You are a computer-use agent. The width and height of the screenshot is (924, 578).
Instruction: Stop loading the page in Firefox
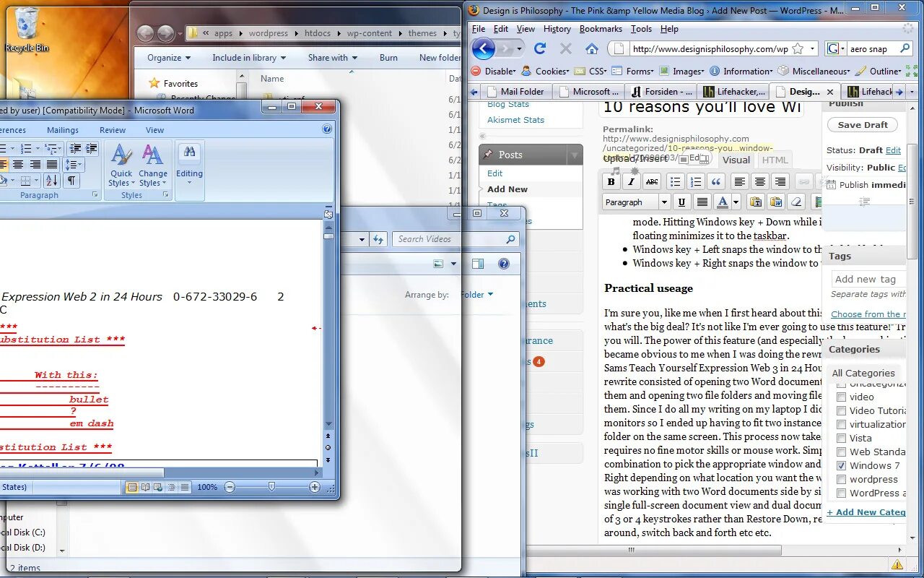coord(566,48)
